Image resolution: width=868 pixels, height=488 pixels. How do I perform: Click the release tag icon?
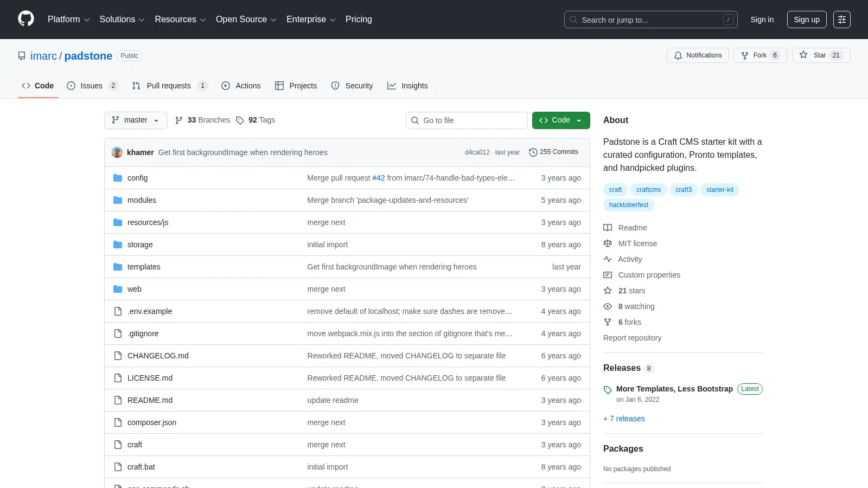click(608, 390)
